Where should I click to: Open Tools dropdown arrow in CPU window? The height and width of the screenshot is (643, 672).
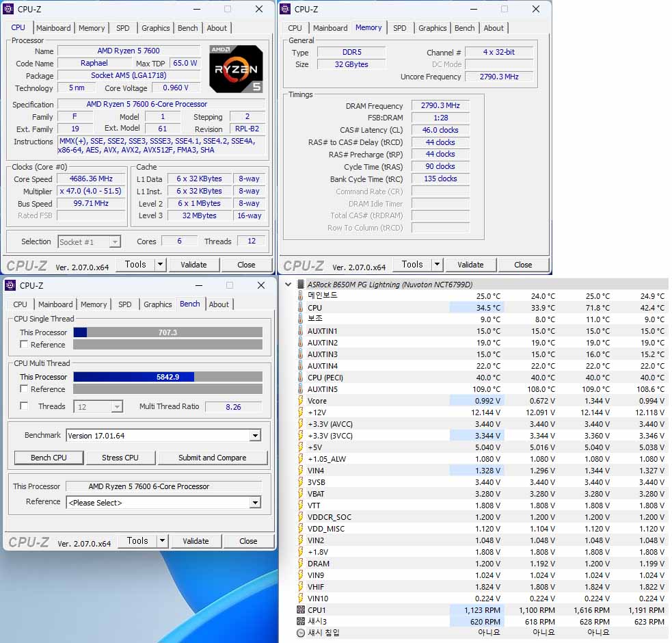coord(160,264)
